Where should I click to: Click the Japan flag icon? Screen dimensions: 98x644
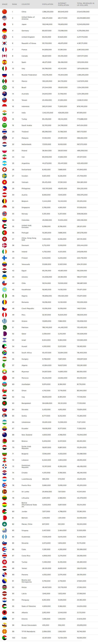coord(4,24)
